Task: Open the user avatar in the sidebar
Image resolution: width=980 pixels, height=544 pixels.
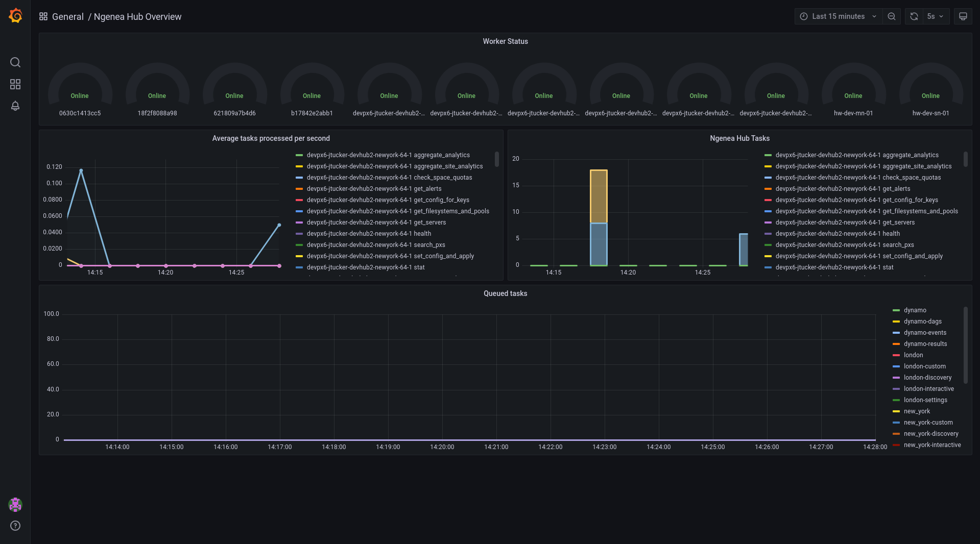Action: pyautogui.click(x=15, y=505)
